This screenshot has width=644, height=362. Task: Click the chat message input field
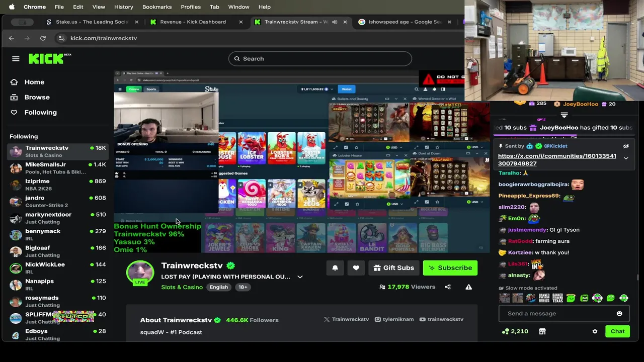557,314
